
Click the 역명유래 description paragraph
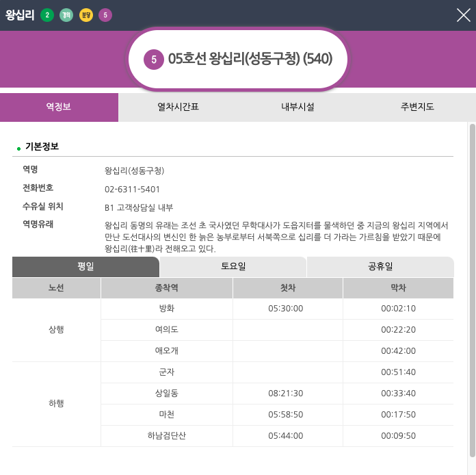point(276,237)
